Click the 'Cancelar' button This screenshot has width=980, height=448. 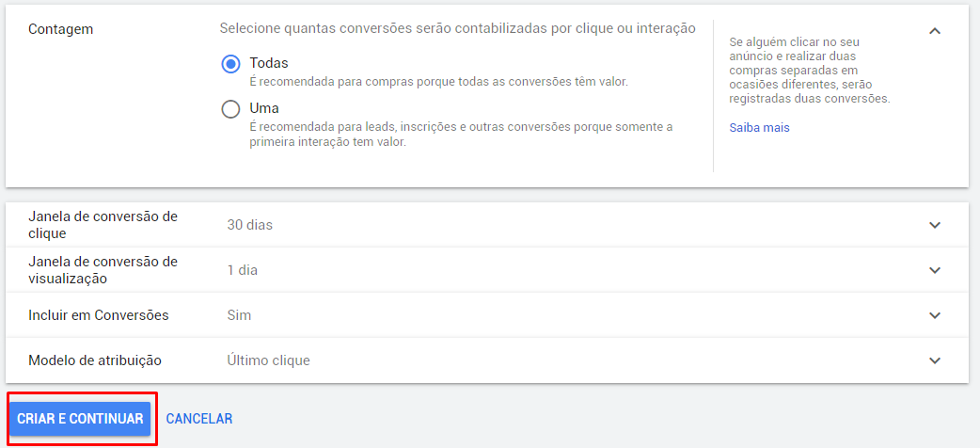coord(199,419)
